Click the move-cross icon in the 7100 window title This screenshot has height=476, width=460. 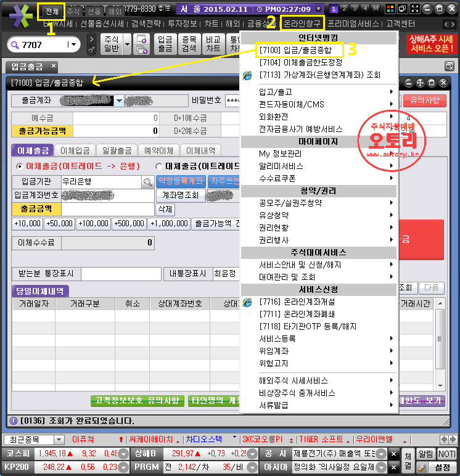420,83
